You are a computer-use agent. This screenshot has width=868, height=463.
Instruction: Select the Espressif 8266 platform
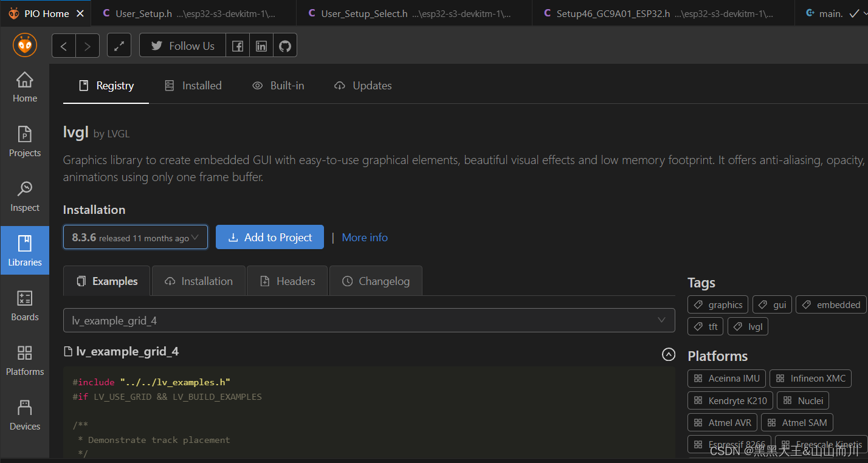coord(729,444)
